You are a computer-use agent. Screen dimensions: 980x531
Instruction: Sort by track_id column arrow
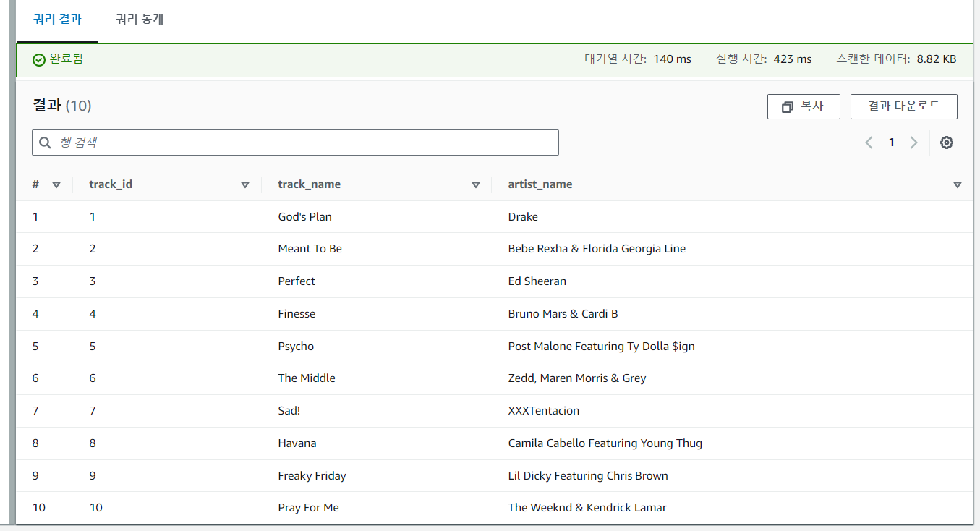(x=245, y=184)
